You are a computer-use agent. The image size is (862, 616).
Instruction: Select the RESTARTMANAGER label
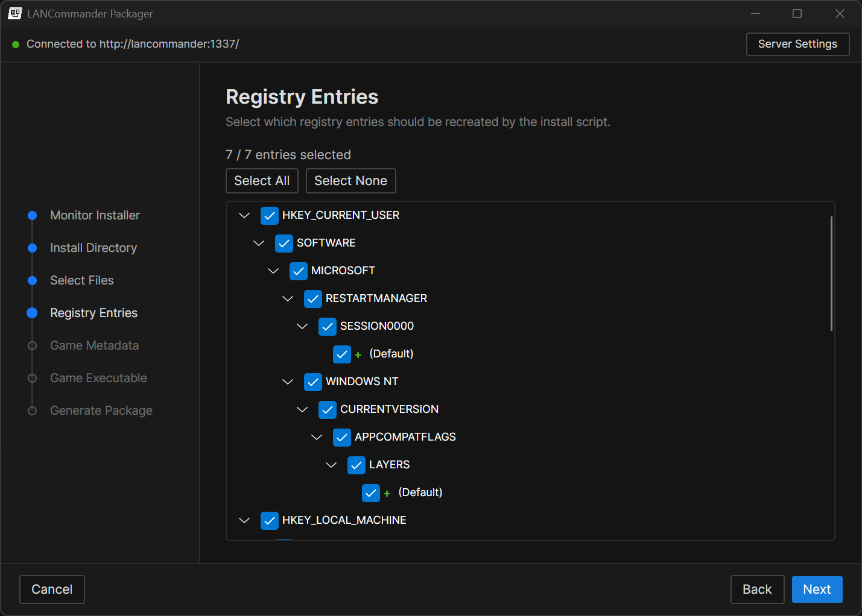pyautogui.click(x=376, y=299)
